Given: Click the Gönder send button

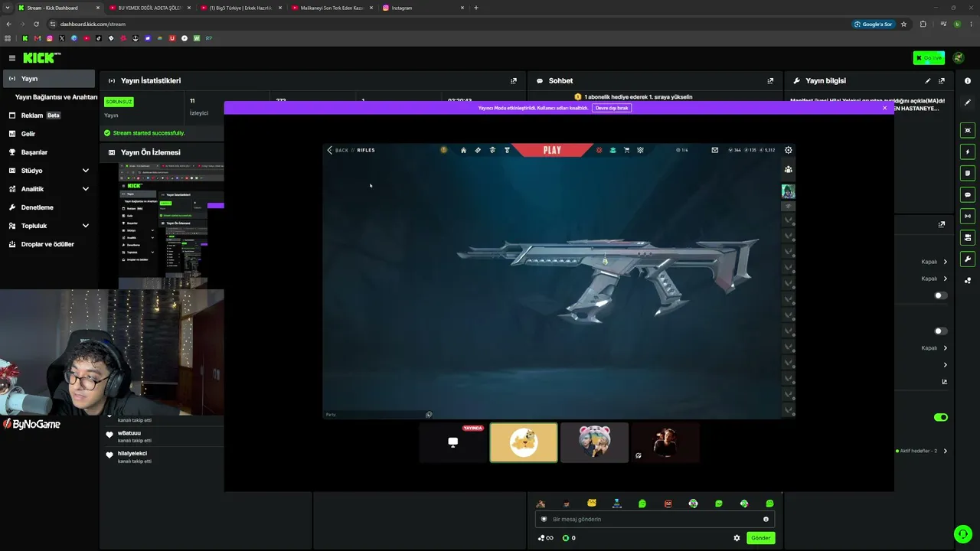Looking at the screenshot, I should [x=760, y=538].
